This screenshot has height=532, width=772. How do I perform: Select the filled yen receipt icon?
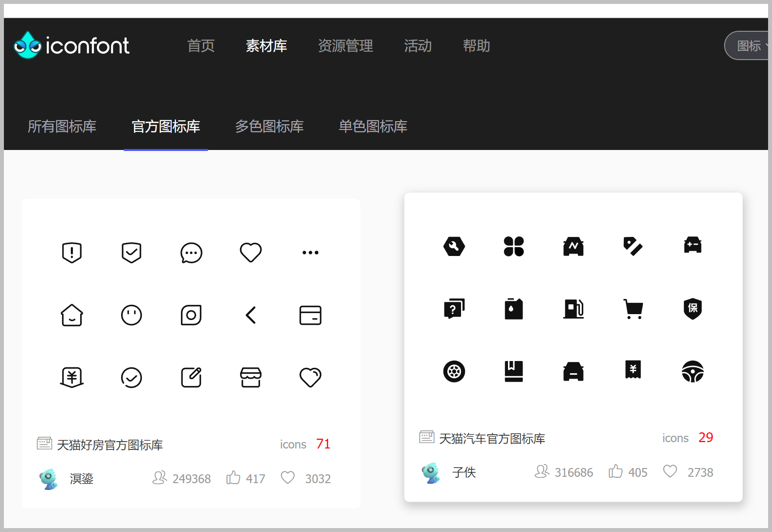click(633, 370)
